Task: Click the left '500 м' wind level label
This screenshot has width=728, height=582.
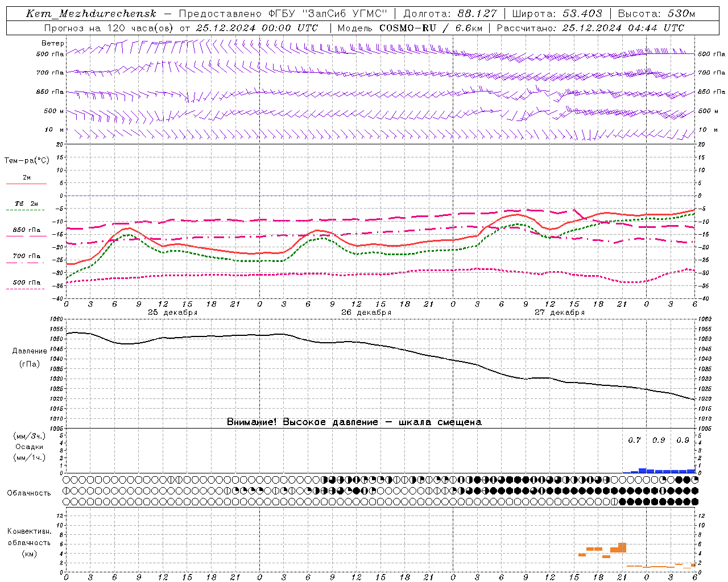Action: pyautogui.click(x=54, y=111)
